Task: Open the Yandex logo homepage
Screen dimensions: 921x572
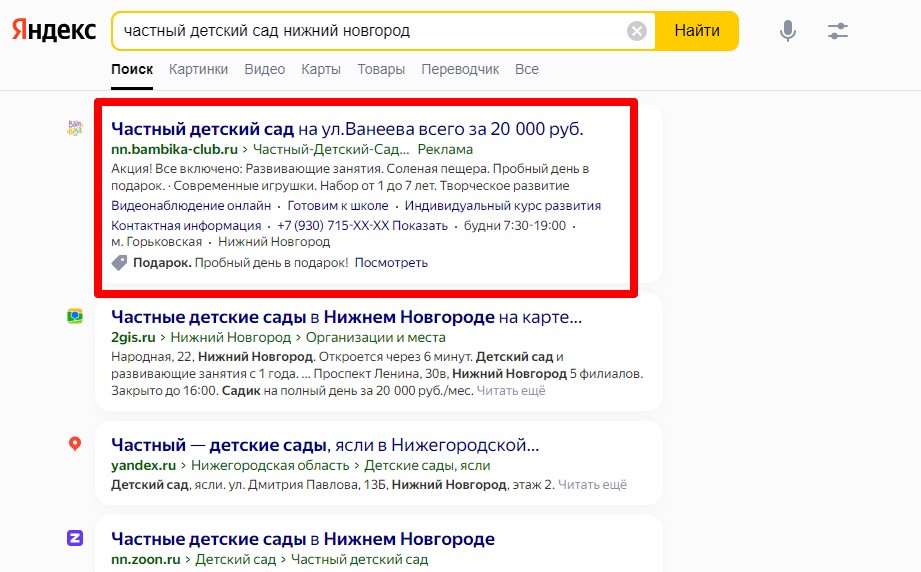Action: point(53,31)
